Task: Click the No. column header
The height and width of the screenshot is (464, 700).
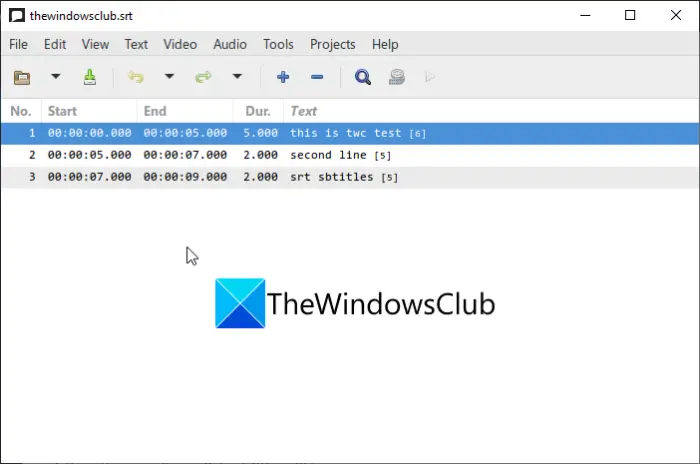Action: coord(21,111)
